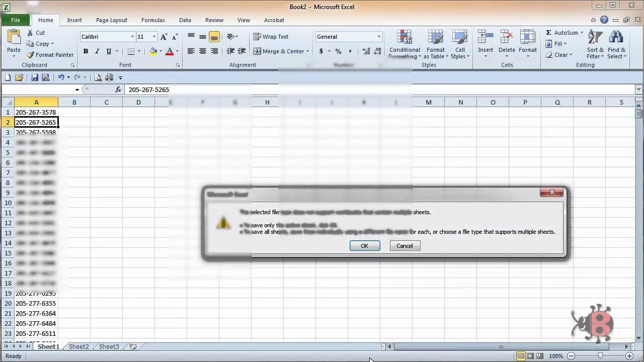Click the Insert Function fx button
644x362 pixels.
[119, 89]
